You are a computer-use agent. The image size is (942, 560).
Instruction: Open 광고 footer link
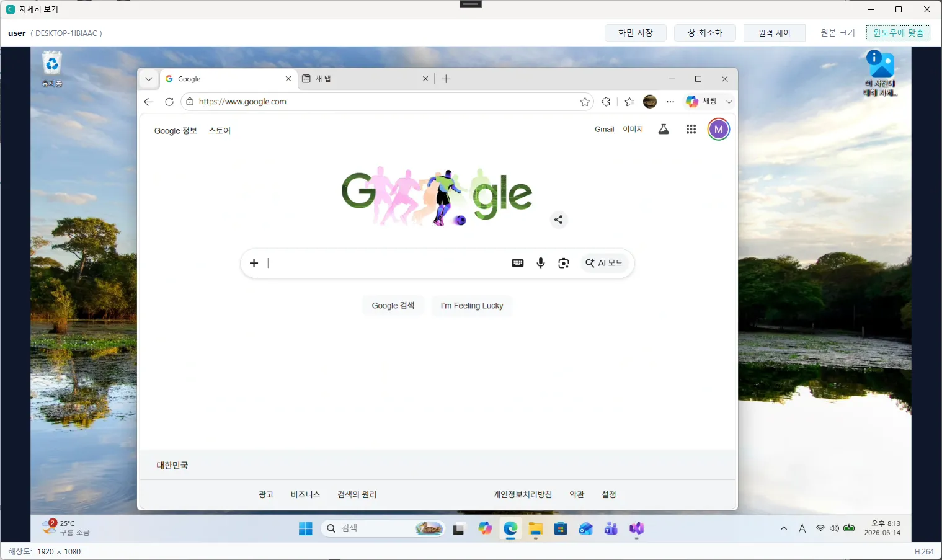[266, 494]
